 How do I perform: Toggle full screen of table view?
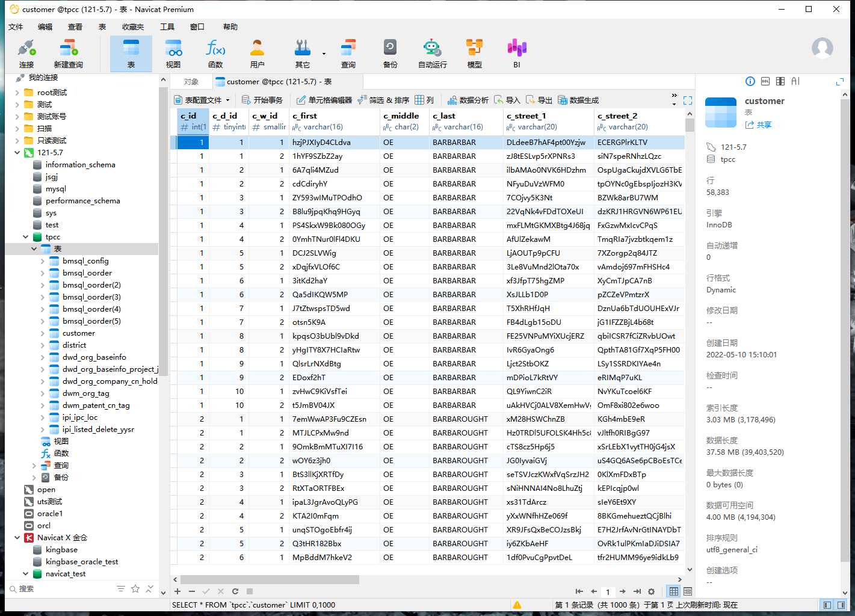(x=688, y=100)
